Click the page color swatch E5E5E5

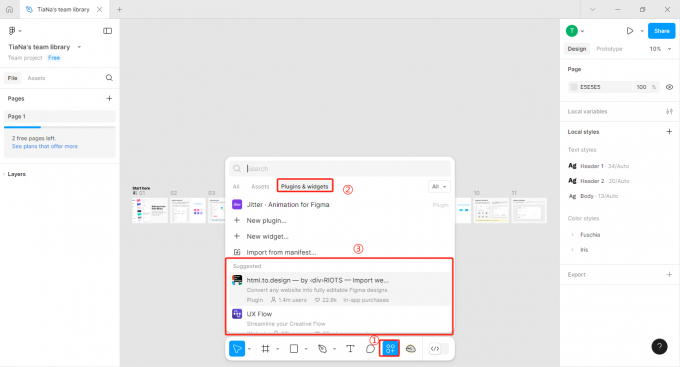click(573, 87)
